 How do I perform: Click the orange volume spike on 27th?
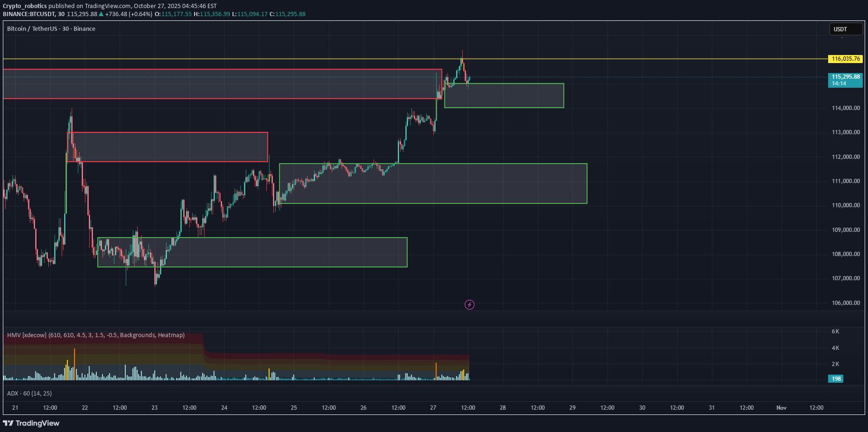point(436,371)
